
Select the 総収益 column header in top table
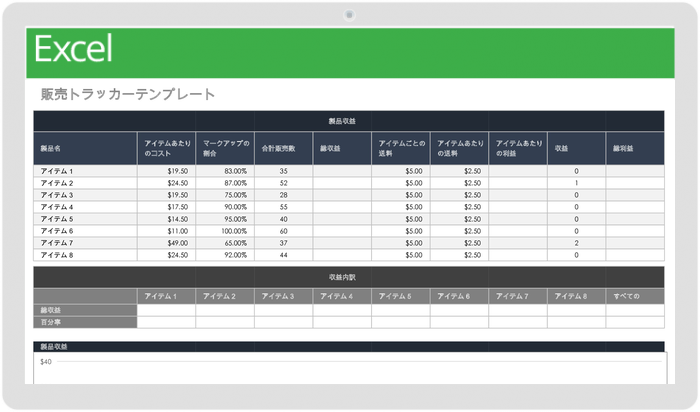[342, 148]
